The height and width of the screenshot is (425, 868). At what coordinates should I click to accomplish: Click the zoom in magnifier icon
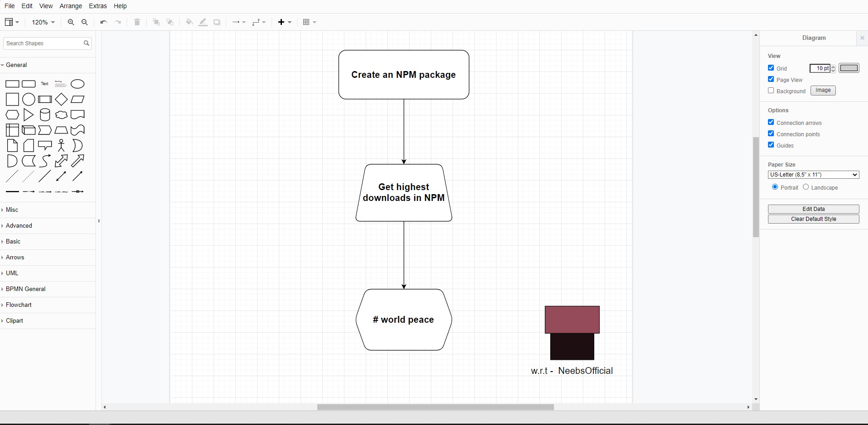(x=71, y=22)
